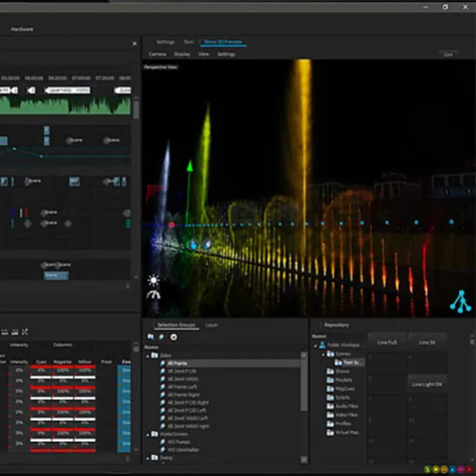Select the All Pointe fixture group
476x476 pixels.
(178, 363)
